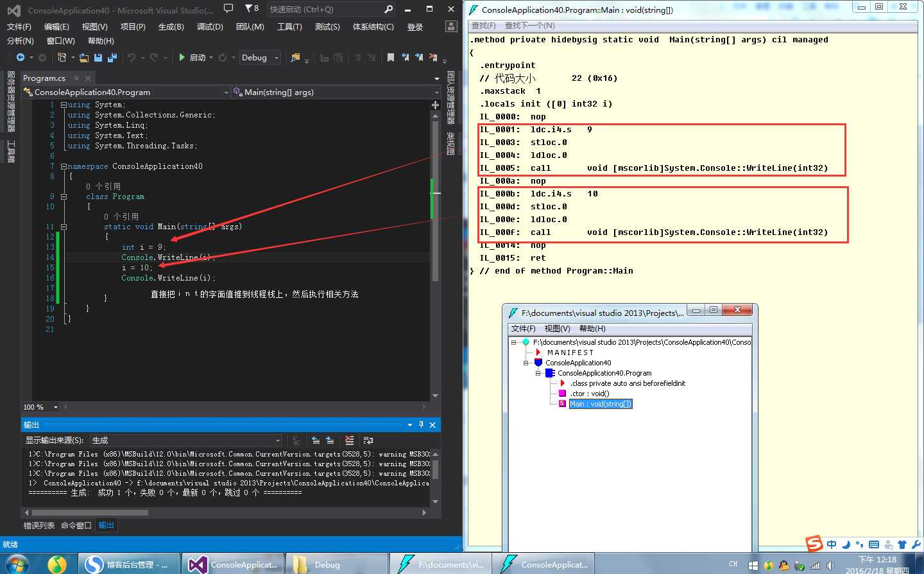Select Main : void(string[]) in ILDASM tree

[601, 404]
